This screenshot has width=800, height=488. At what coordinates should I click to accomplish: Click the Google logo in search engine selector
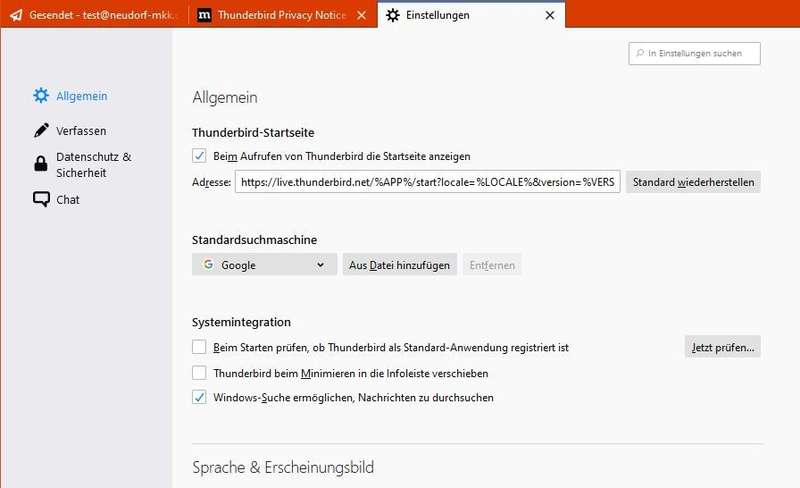[209, 265]
